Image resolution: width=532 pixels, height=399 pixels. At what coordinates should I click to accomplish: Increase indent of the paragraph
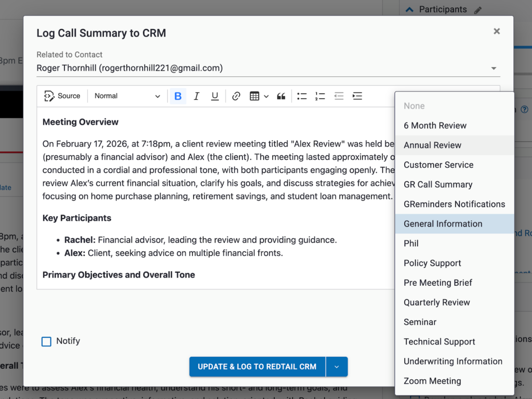pos(357,96)
